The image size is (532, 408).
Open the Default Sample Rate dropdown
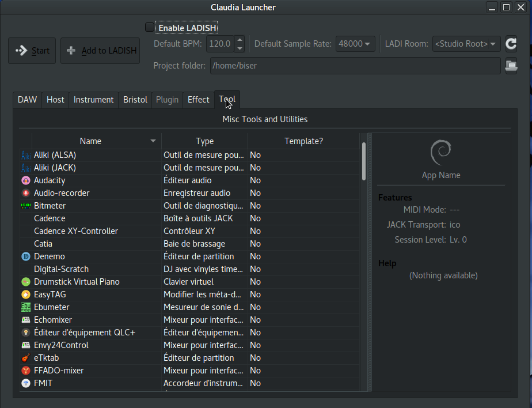(x=355, y=44)
